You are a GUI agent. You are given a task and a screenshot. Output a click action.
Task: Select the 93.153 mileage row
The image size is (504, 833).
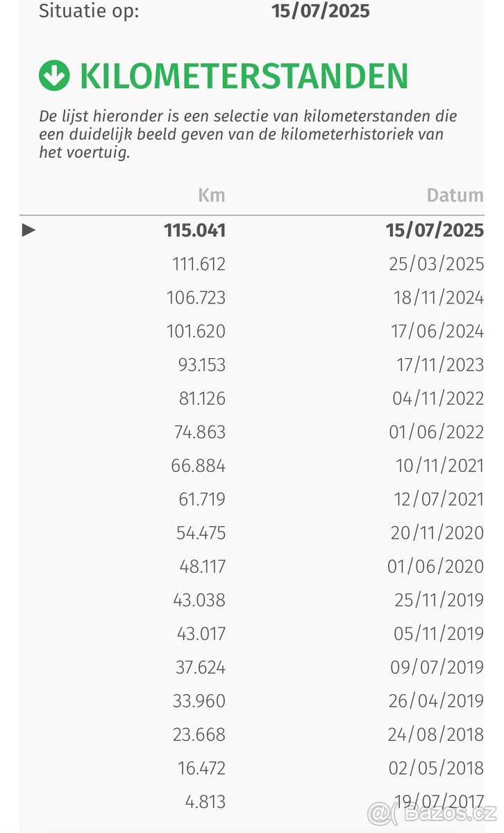(202, 364)
